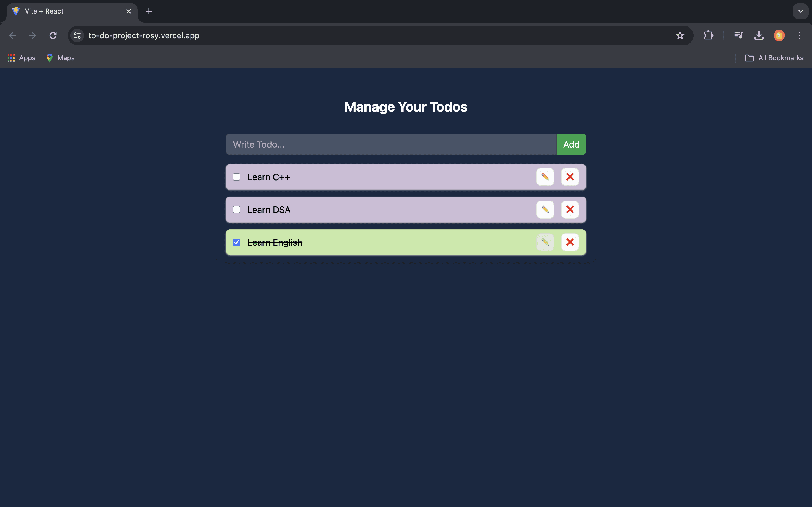
Task: Uncheck the Learn English checkbox
Action: pyautogui.click(x=237, y=242)
